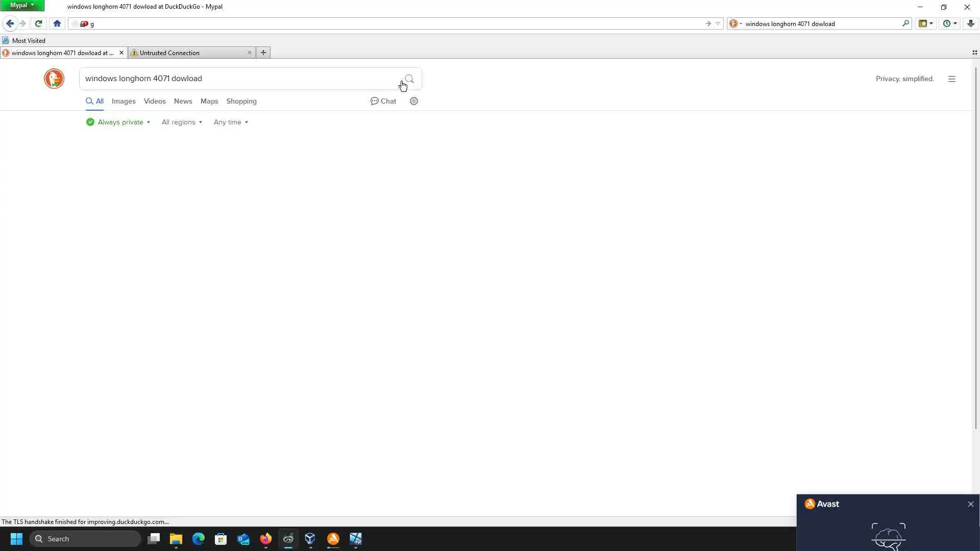Open the Mypal application menu

pyautogui.click(x=22, y=5)
